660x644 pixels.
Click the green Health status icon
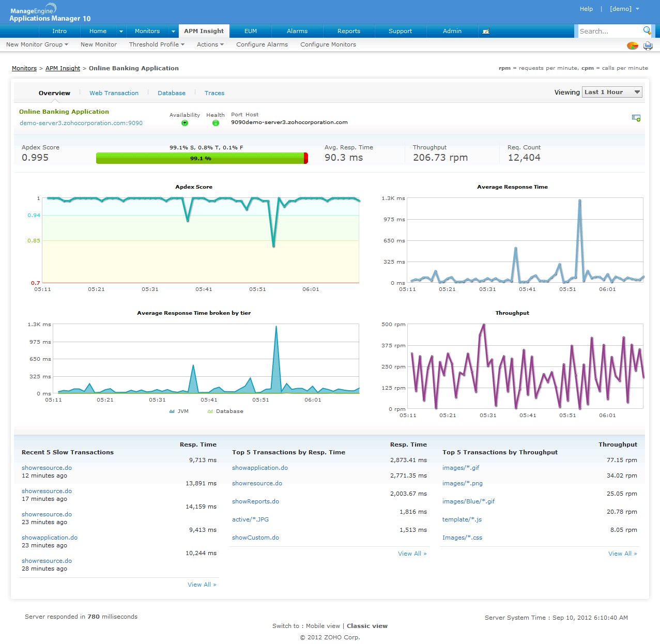click(216, 123)
